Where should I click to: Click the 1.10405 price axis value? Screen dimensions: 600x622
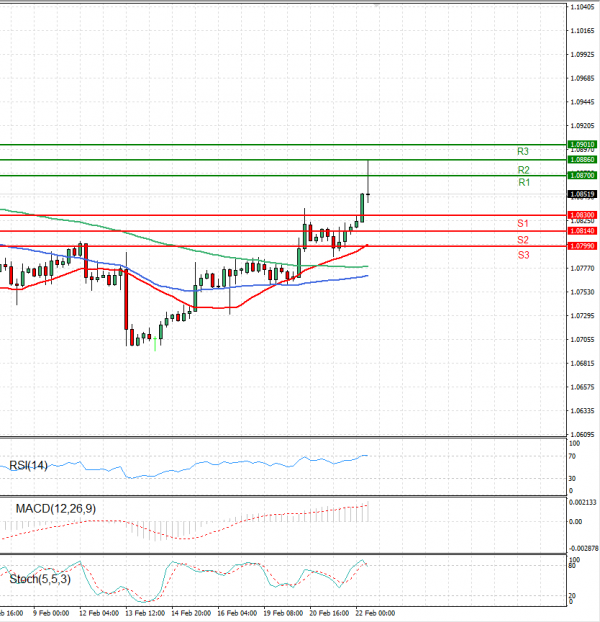[x=582, y=7]
